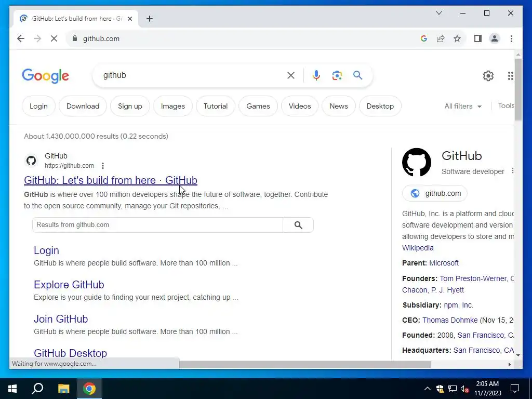Click the globe github.com chip
Image resolution: width=532 pixels, height=399 pixels.
(x=435, y=193)
